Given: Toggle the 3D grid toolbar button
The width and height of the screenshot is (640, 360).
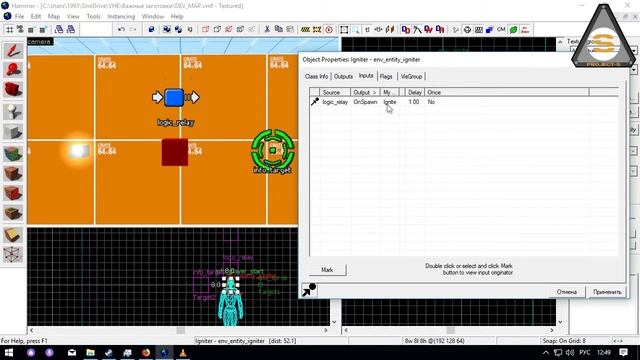Looking at the screenshot, I should point(20,29).
